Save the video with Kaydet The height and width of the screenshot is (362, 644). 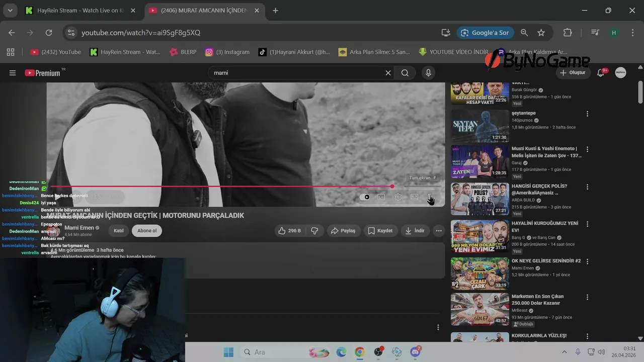pos(380,231)
